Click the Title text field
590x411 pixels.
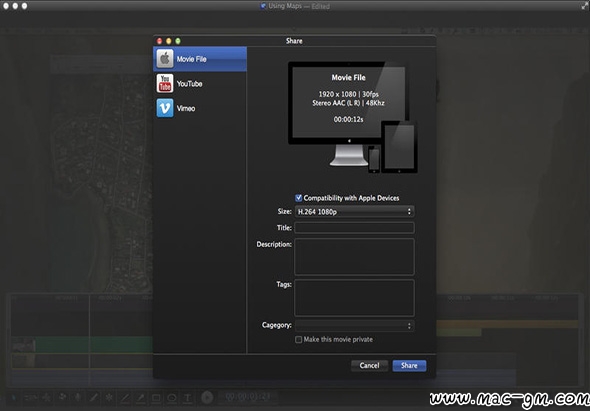[x=354, y=228]
